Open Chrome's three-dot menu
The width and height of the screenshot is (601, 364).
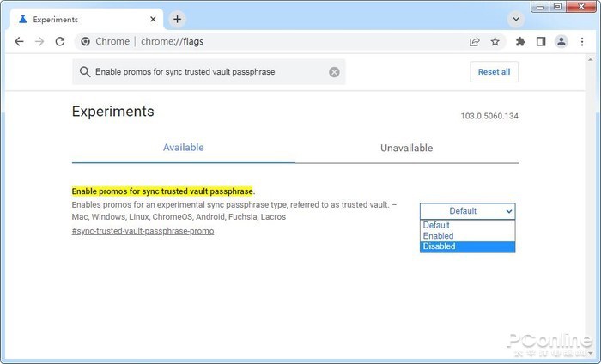point(582,41)
